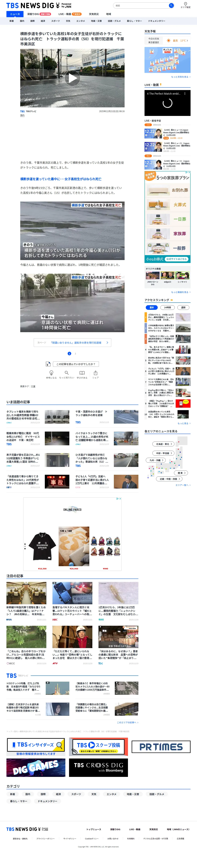Open the JNNドローンDIG original video icon

tap(153, 275)
